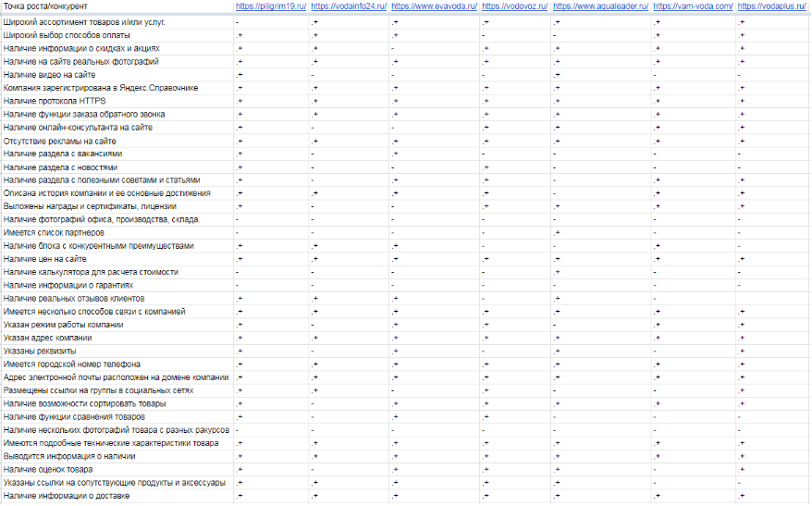Select the 'Наличие видео на сайте' cell

[52, 74]
